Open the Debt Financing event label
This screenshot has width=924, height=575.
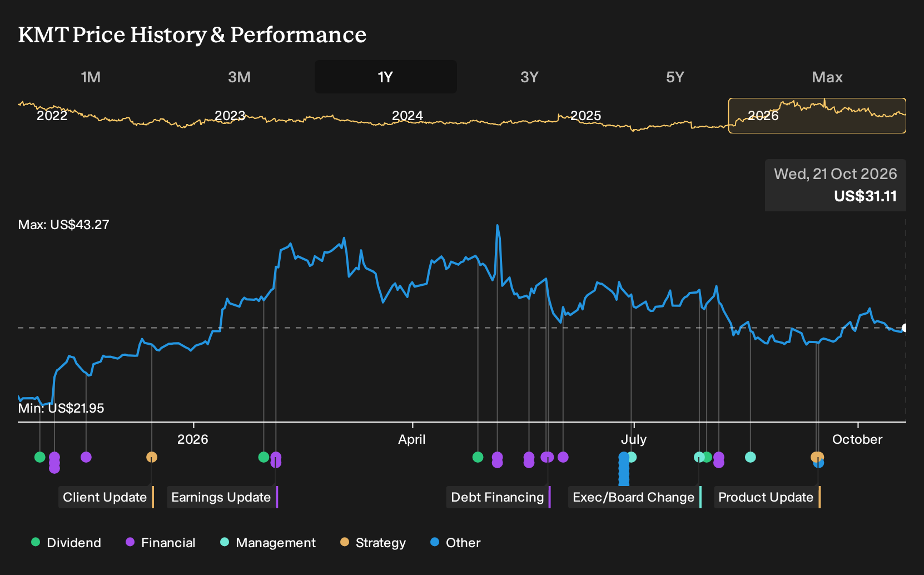[499, 497]
